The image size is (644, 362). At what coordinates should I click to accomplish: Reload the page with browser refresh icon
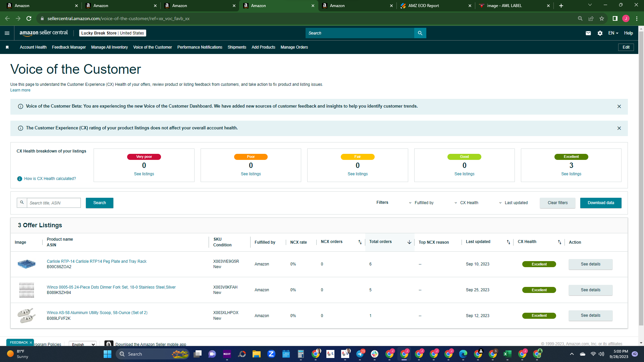coord(29,18)
